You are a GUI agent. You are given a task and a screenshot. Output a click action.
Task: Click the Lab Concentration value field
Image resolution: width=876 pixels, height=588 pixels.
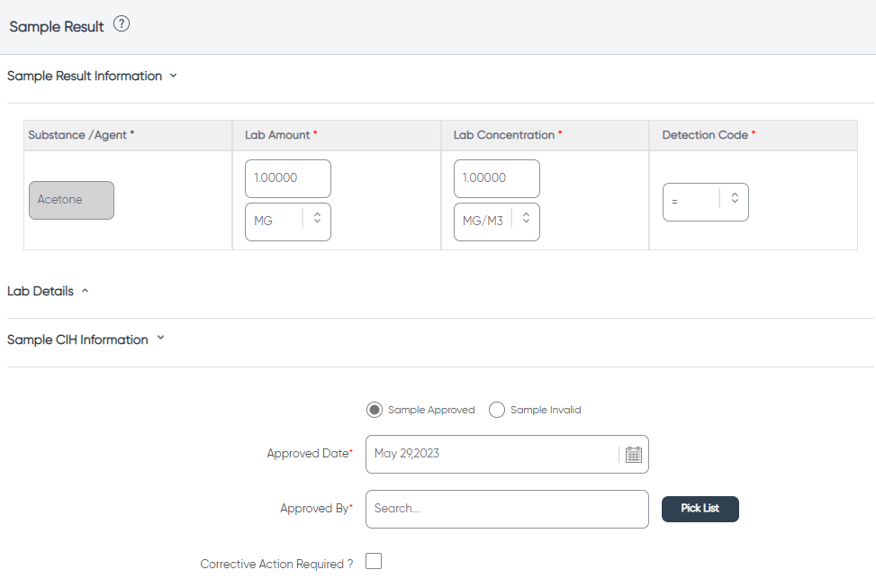[497, 178]
